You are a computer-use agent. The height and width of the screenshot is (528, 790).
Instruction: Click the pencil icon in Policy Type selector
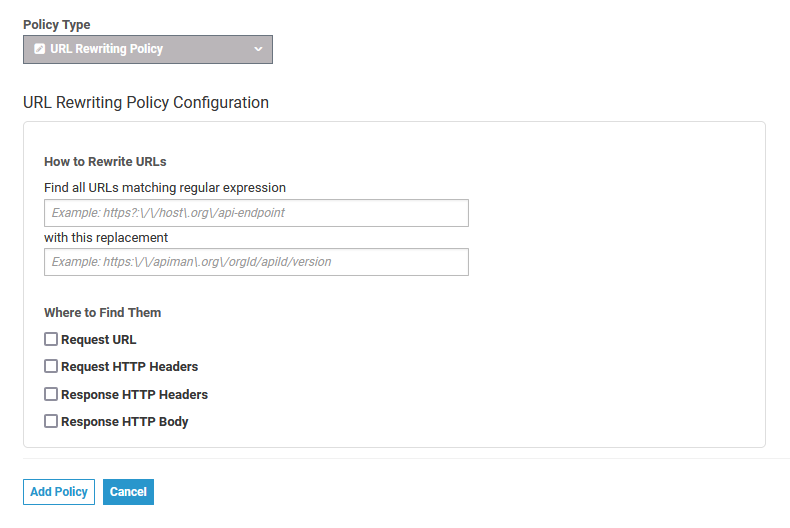click(39, 49)
